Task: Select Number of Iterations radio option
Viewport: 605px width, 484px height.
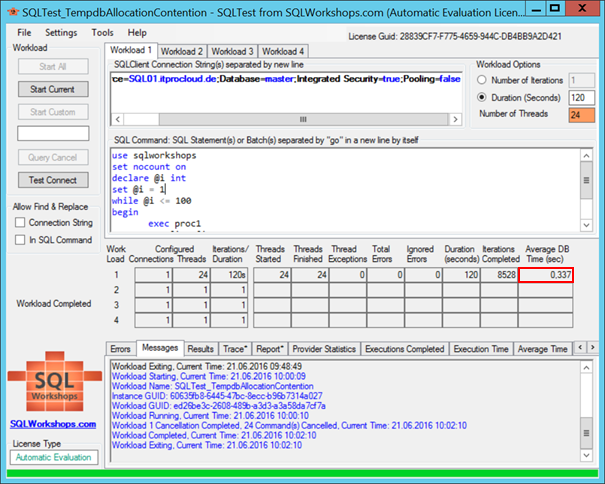Action: coord(482,80)
